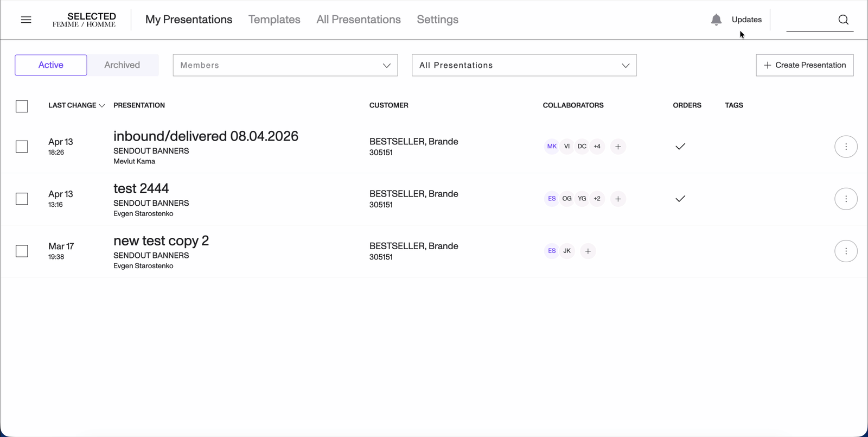Click the notification bell icon

point(716,20)
